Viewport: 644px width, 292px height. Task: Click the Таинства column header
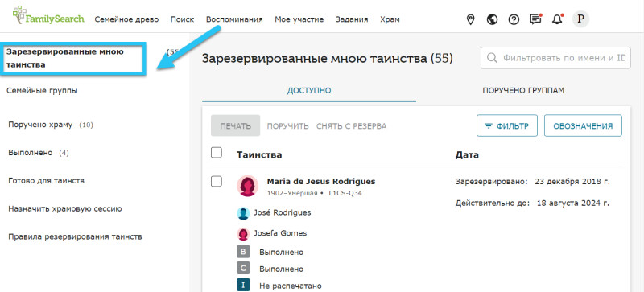point(259,154)
